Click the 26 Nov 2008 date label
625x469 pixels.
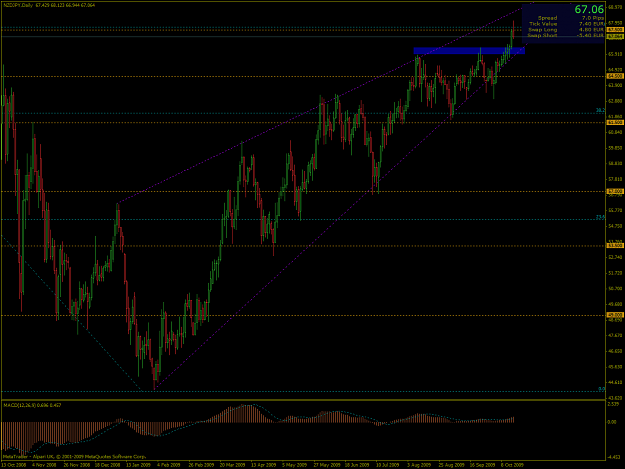77,465
